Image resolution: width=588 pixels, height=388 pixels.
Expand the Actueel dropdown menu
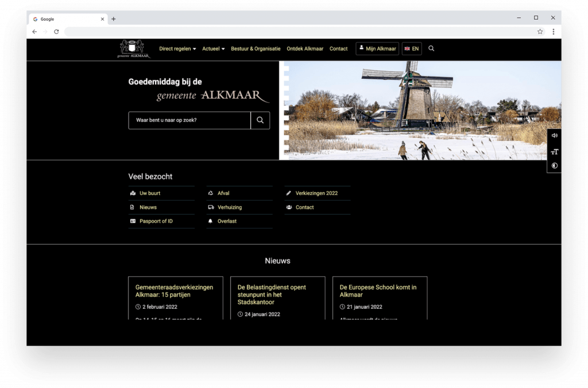click(x=213, y=49)
